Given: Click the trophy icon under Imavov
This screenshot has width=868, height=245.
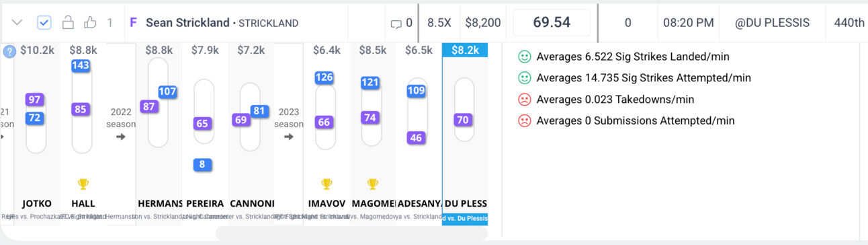Looking at the screenshot, I should click(x=327, y=184).
